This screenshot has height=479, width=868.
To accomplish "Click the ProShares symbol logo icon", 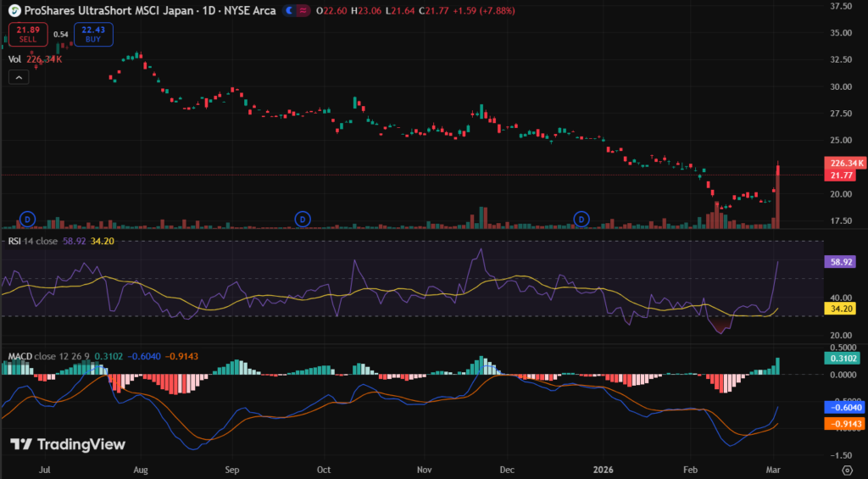I will tap(14, 9).
